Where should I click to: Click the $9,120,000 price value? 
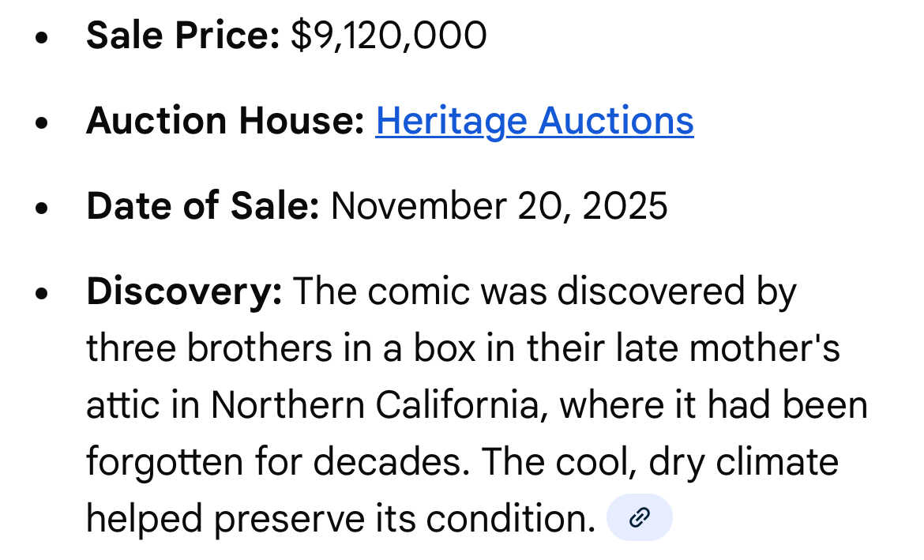389,36
